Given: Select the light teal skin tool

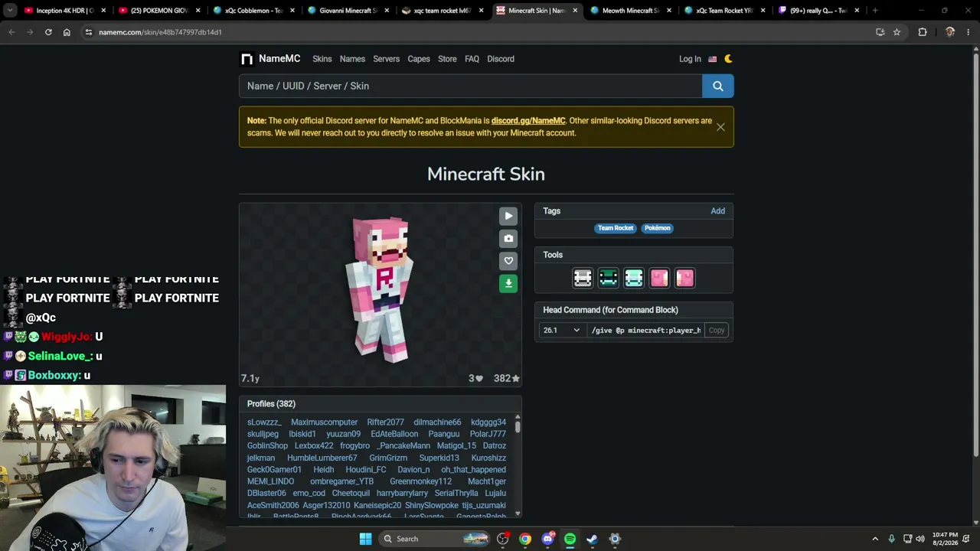Looking at the screenshot, I should tap(633, 278).
